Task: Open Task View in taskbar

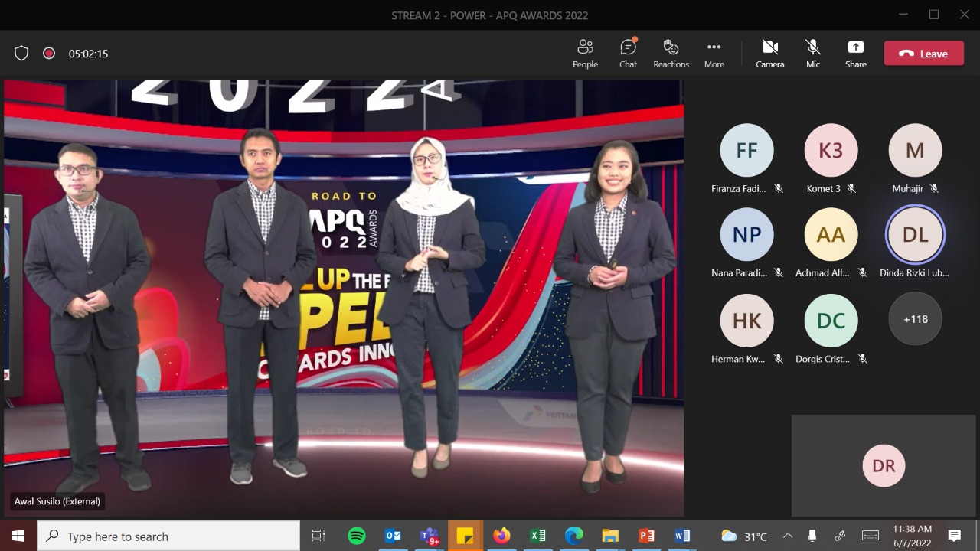Action: click(x=318, y=536)
